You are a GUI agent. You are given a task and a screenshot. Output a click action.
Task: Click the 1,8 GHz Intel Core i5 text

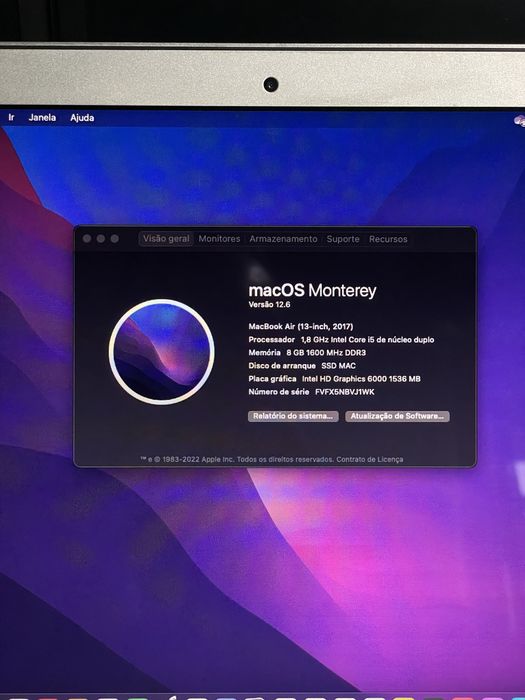coord(367,340)
